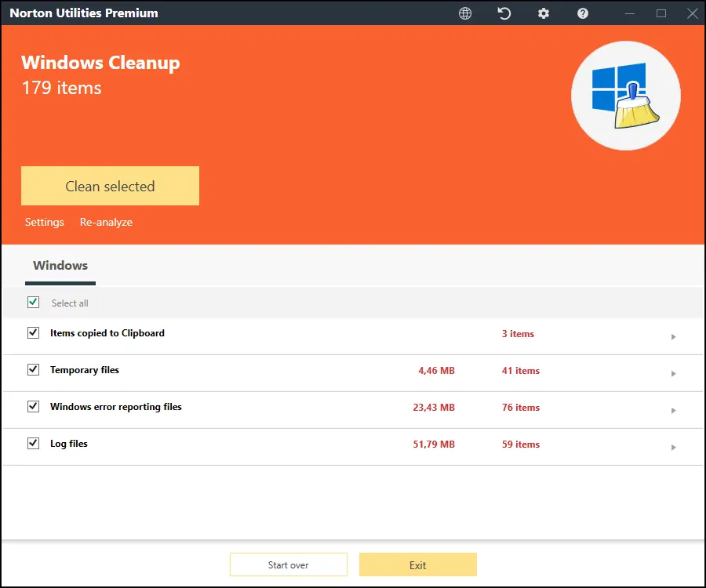The image size is (706, 588).
Task: Click the 3 items count
Action: (518, 334)
